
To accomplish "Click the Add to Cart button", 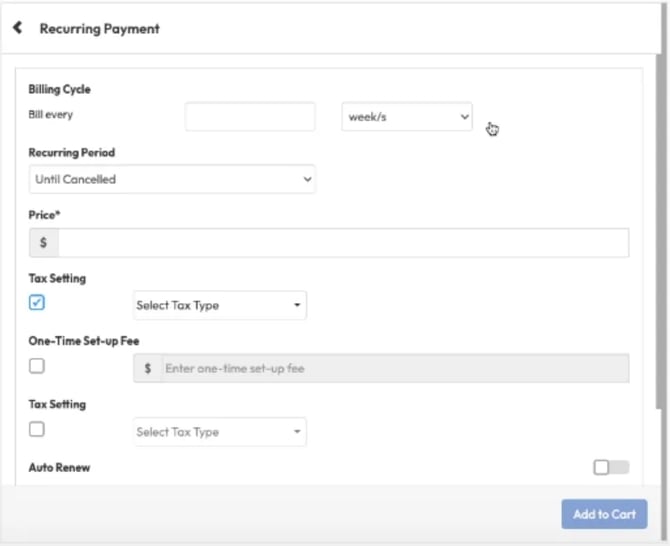I will coord(604,514).
